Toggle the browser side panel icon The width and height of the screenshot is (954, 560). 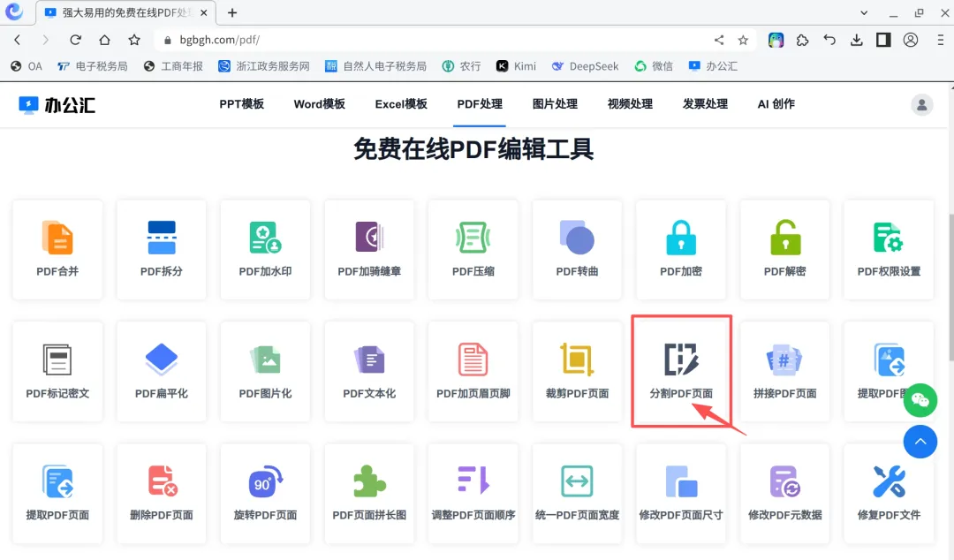click(883, 40)
